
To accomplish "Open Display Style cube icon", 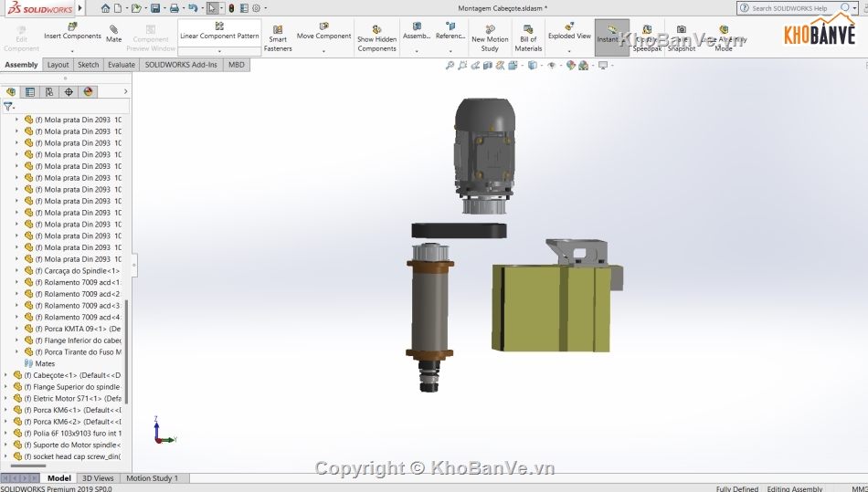I will click(532, 65).
